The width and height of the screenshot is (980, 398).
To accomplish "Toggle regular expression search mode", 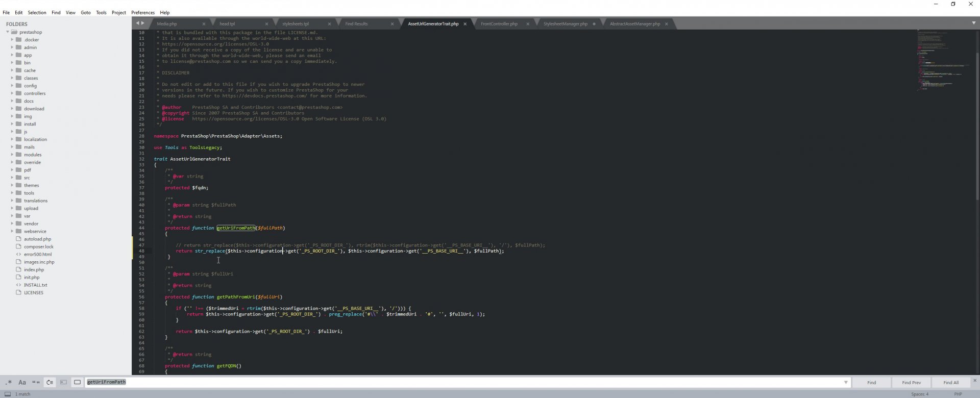I will pos(9,382).
